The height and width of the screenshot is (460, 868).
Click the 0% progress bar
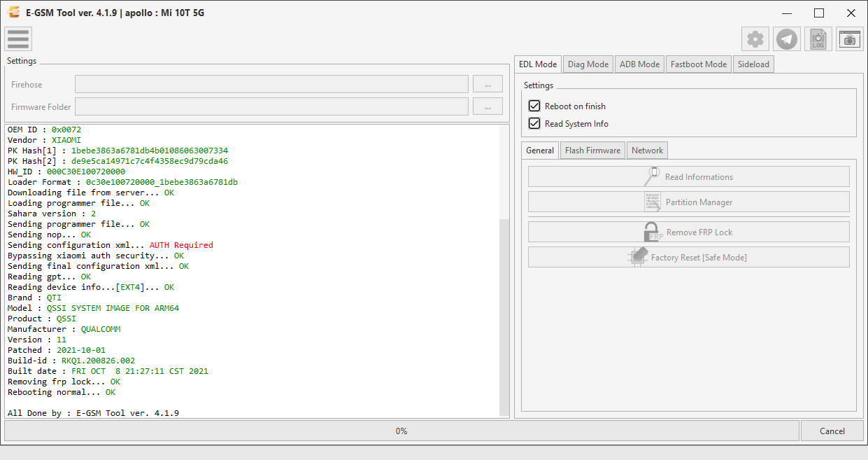coord(401,431)
